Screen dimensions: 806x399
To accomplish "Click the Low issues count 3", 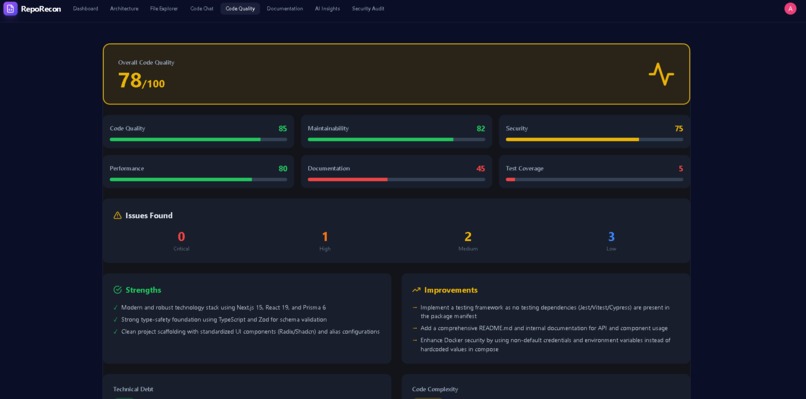I will click(x=611, y=237).
